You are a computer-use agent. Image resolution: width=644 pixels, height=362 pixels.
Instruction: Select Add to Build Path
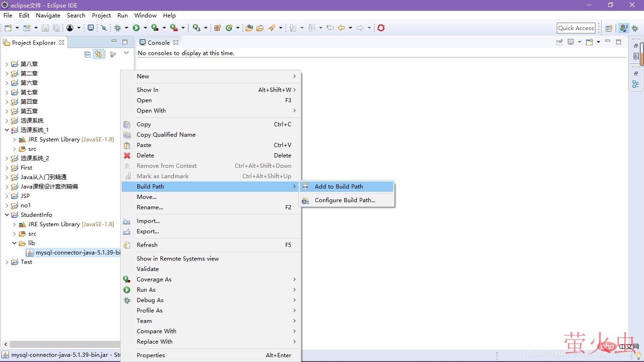(x=339, y=187)
